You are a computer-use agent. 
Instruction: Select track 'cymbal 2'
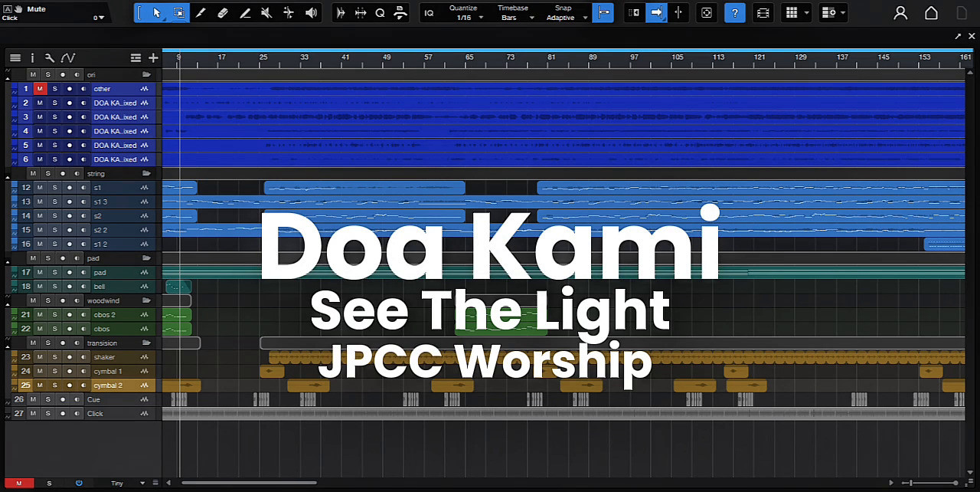tap(107, 385)
